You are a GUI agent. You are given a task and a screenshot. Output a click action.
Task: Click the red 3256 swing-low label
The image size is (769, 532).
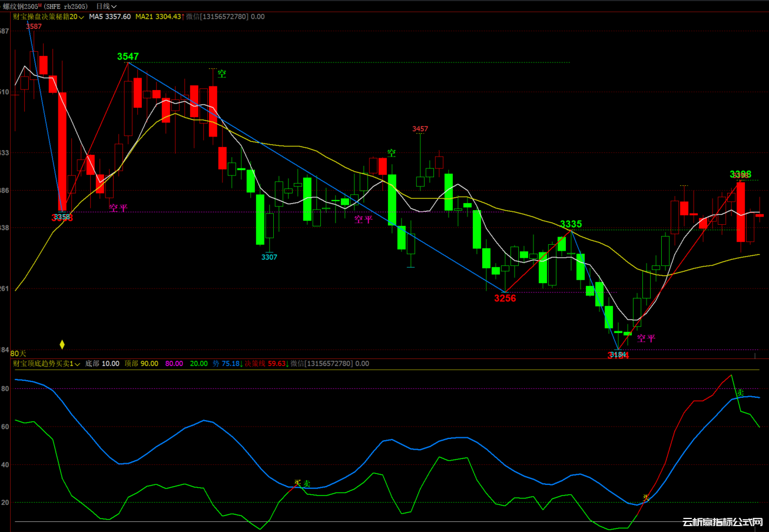pos(505,298)
